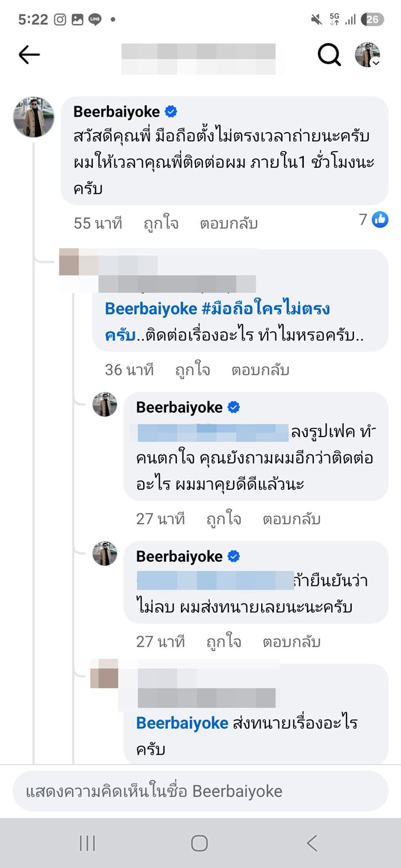Tap the verified badge next to Beerbaiyoke's first comment
The image size is (401, 868).
click(x=172, y=112)
